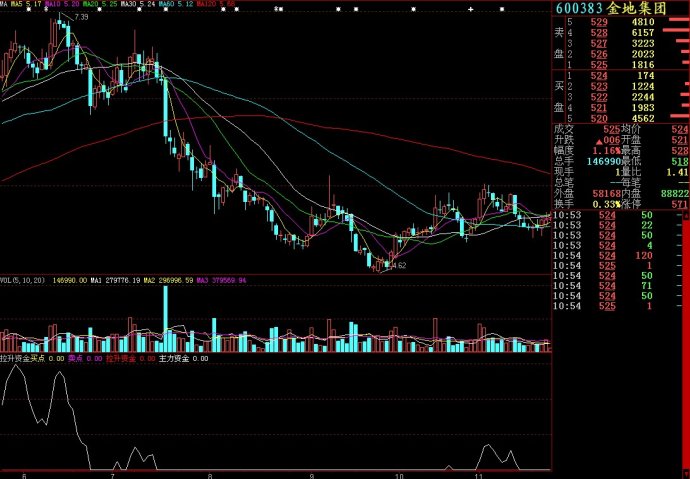Click the 量比 1.41 value
Viewport: 690px width, 479px height.
(677, 172)
